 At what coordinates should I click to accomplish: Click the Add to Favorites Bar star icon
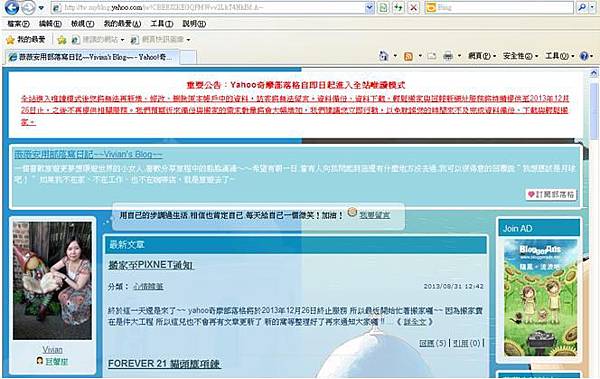click(x=62, y=40)
